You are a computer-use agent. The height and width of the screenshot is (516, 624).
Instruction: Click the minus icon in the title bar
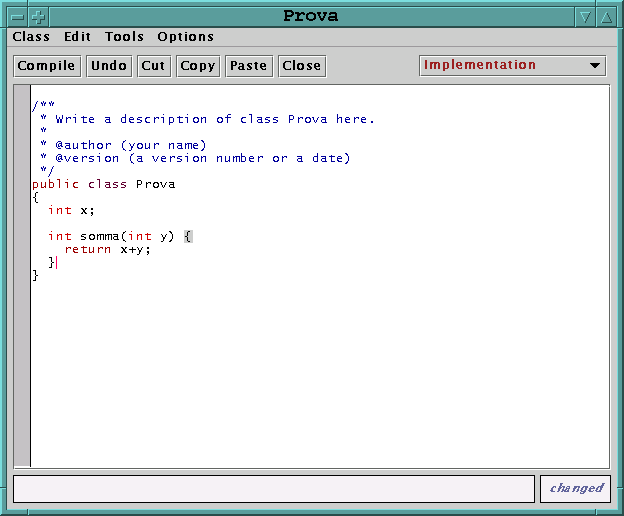click(17, 16)
